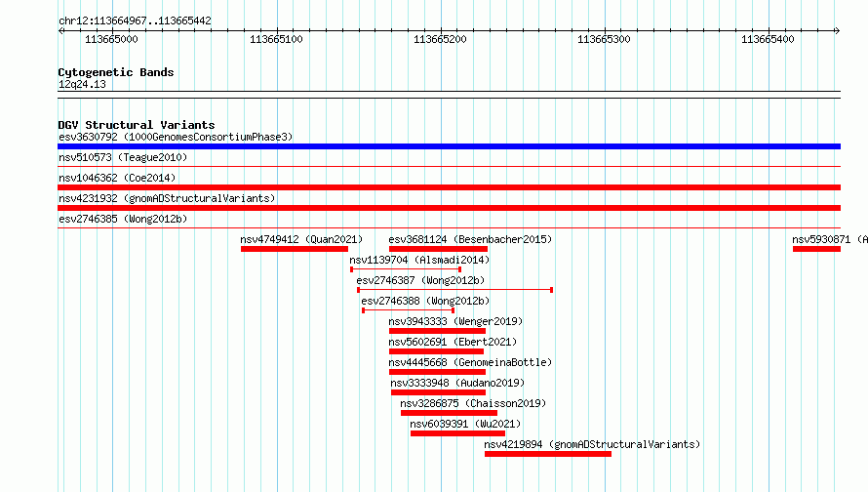Click the nsv4445668 red bar
This screenshot has height=492, width=868.
point(437,372)
